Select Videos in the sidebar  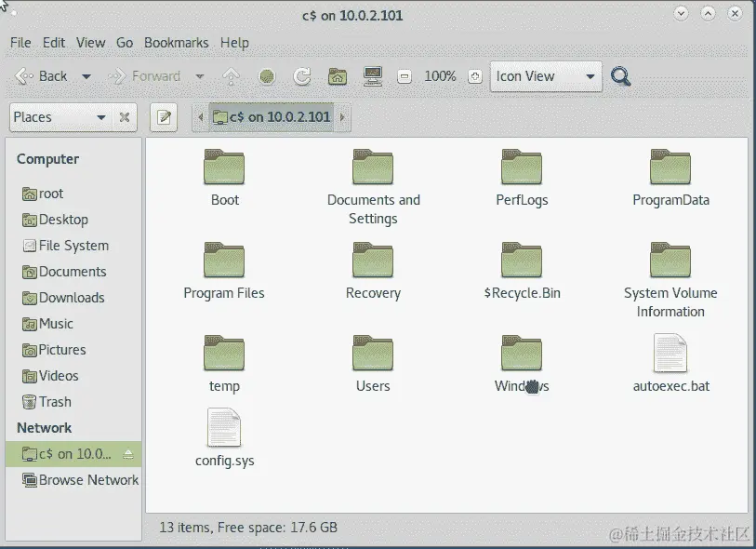73,376
